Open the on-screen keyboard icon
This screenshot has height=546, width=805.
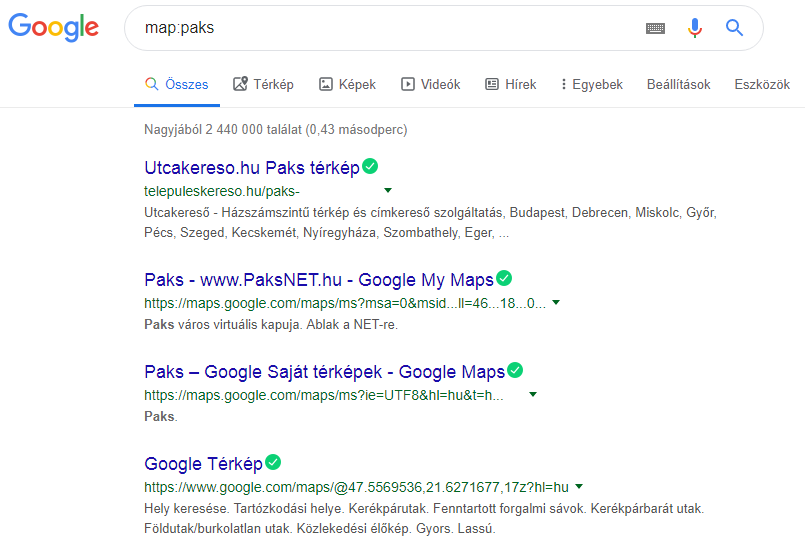655,28
